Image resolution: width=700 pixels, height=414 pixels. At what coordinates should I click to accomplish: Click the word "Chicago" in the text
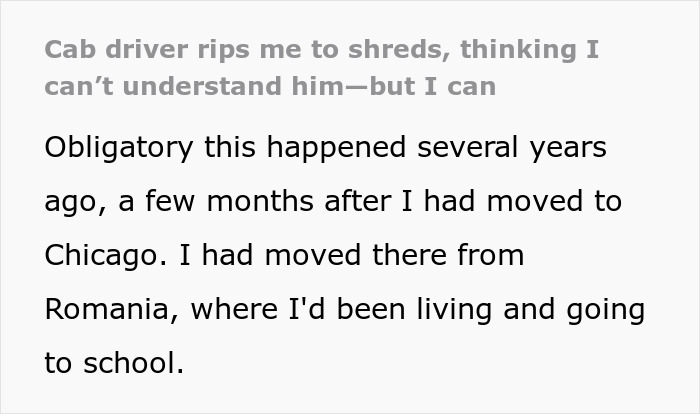[x=102, y=255]
